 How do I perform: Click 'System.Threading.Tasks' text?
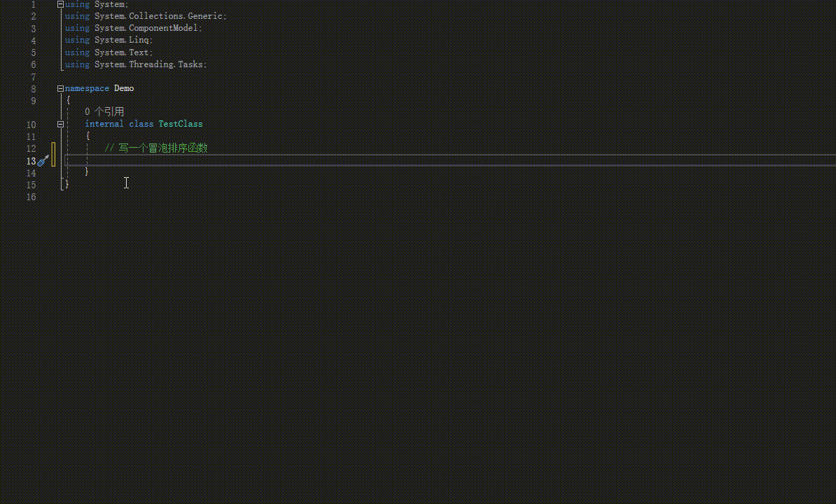tap(148, 64)
